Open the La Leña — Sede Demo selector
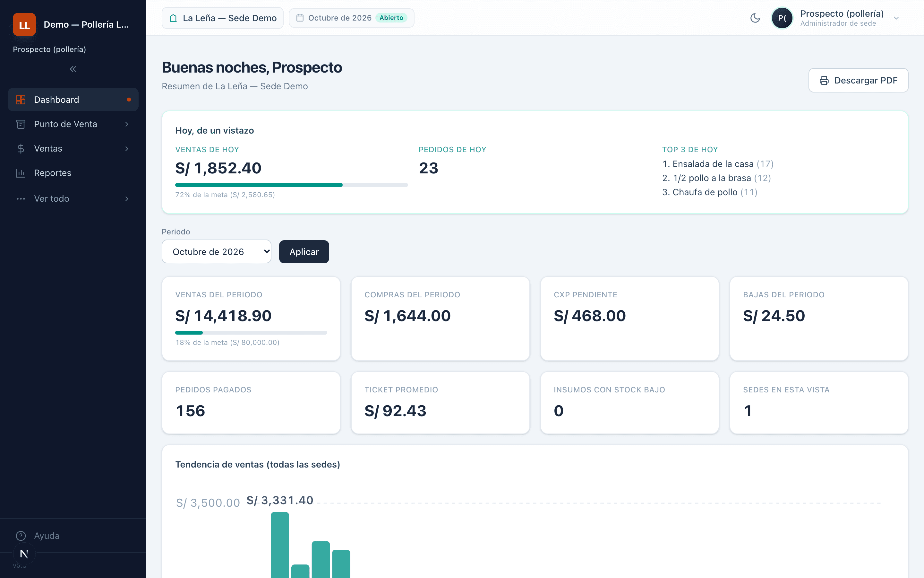 223,18
